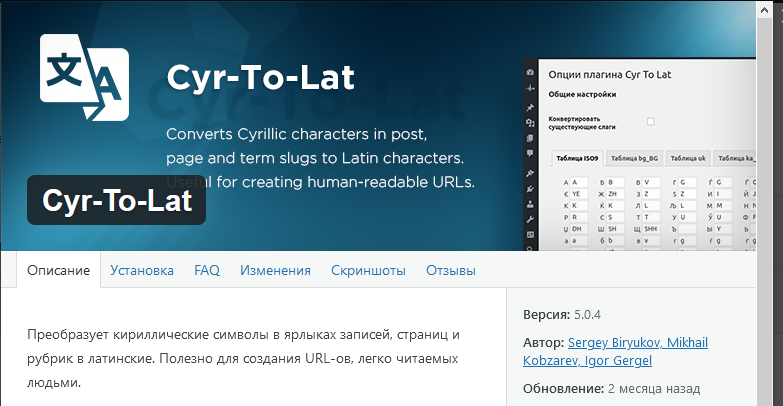Click the vertical scrollbar thumb
Image resolution: width=783 pixels, height=406 pixels.
[764, 210]
